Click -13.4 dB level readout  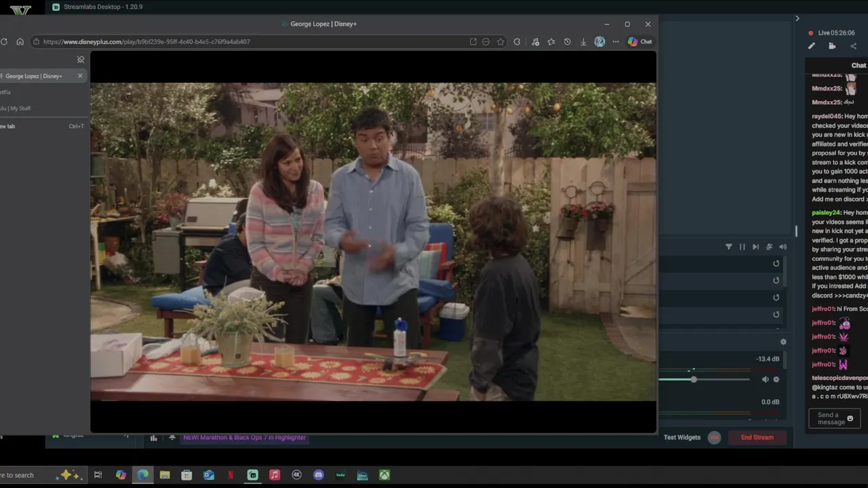pos(768,359)
